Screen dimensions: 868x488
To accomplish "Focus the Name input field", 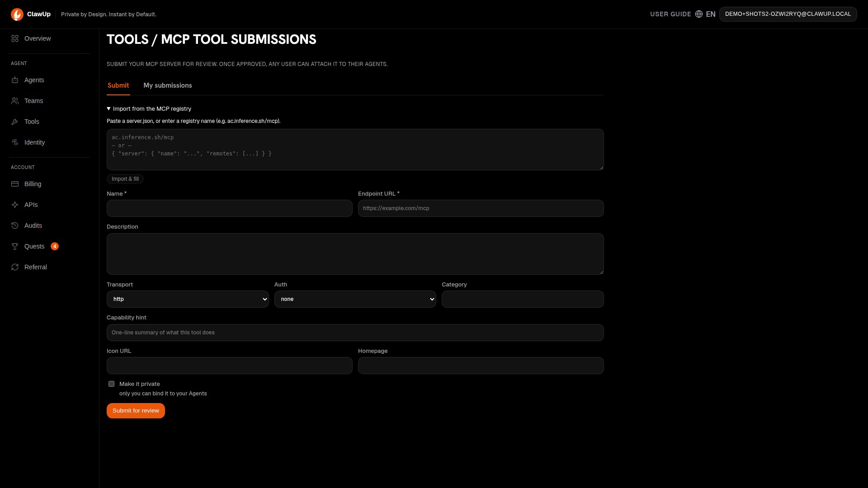I will [230, 208].
